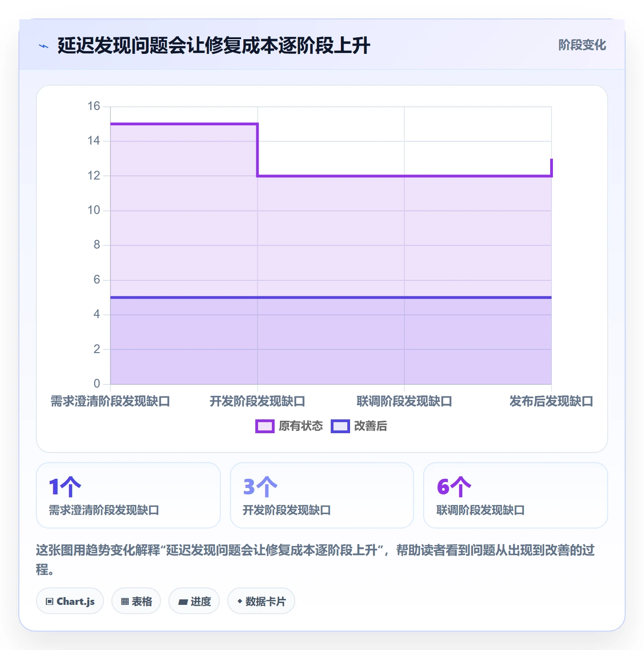Open the 1个 需求澄清阶段发现缺口 card
This screenshot has width=644, height=650.
tap(128, 495)
